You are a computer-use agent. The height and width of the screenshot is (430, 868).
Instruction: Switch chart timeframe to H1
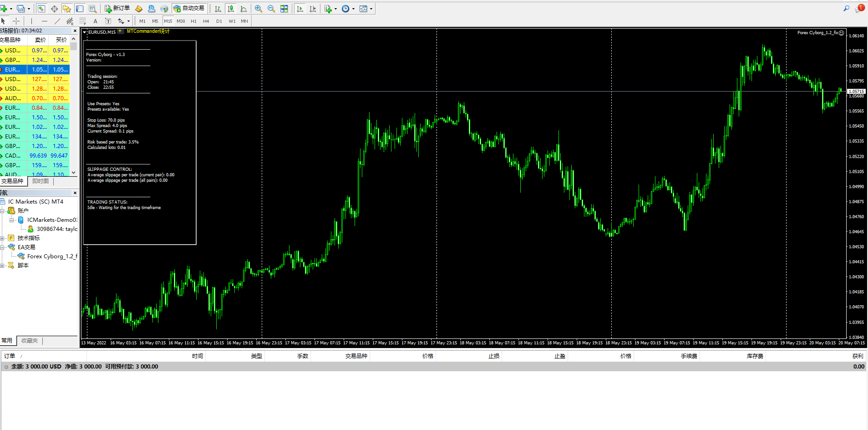point(193,21)
